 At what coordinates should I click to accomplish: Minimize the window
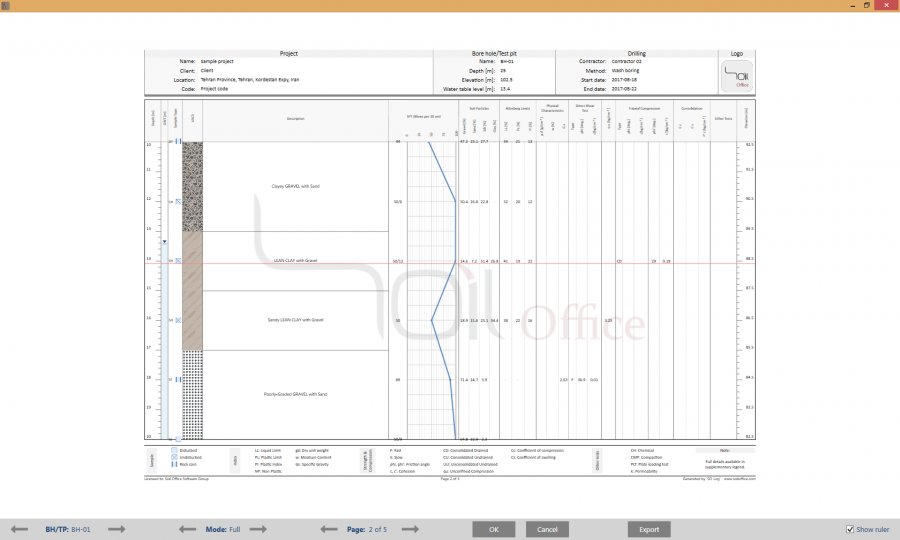[x=852, y=5]
